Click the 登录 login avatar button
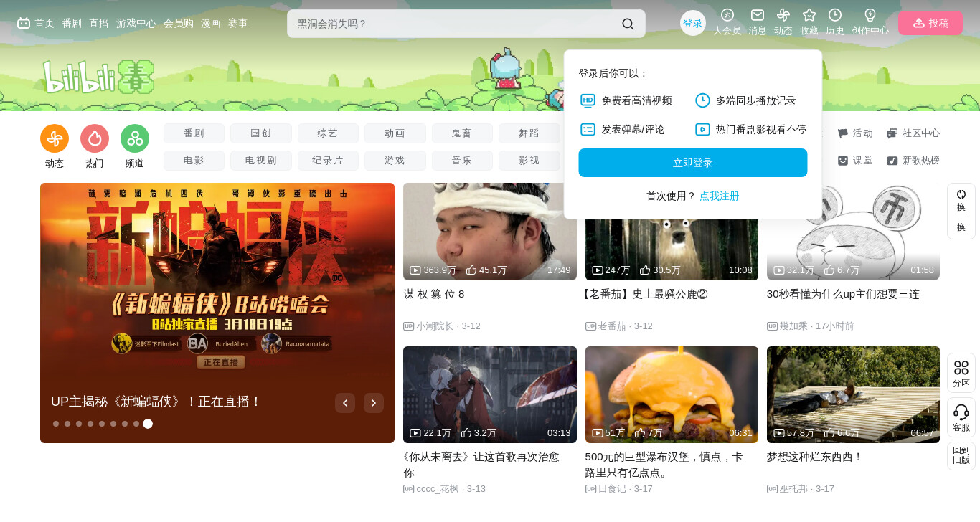 tap(693, 23)
